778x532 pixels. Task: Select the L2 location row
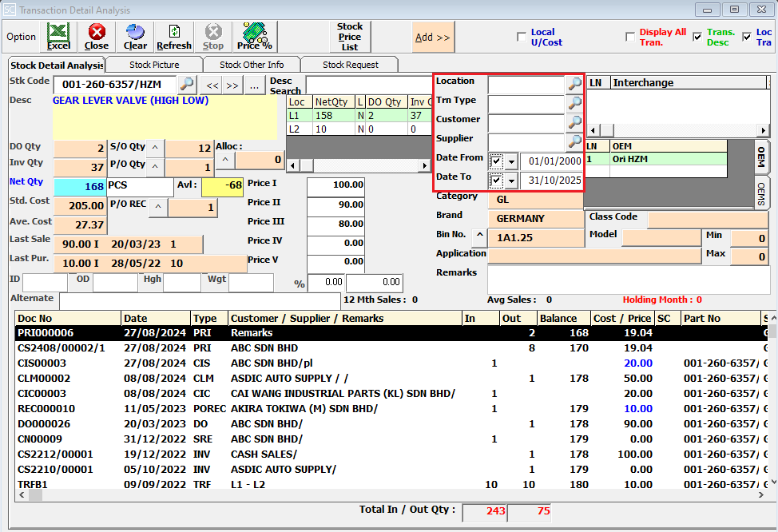click(359, 129)
